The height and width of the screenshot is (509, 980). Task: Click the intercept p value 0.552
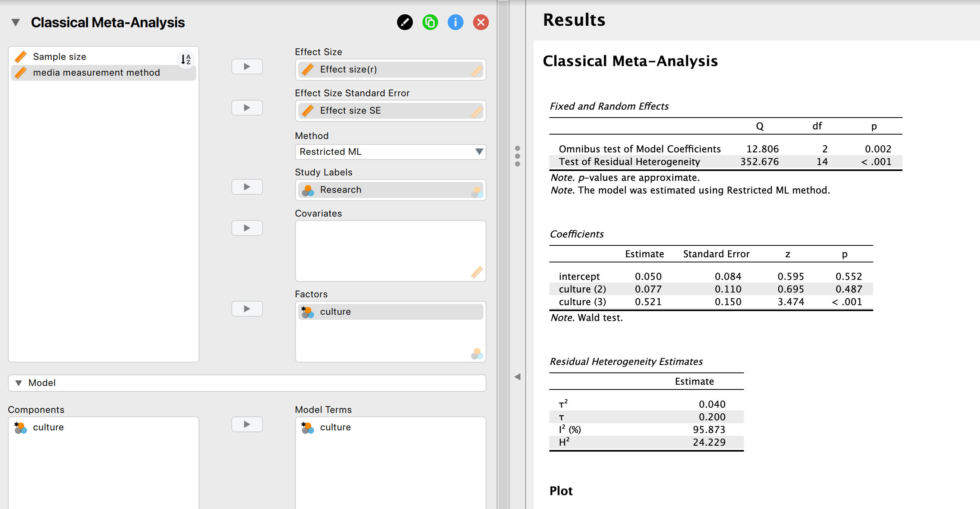click(849, 277)
